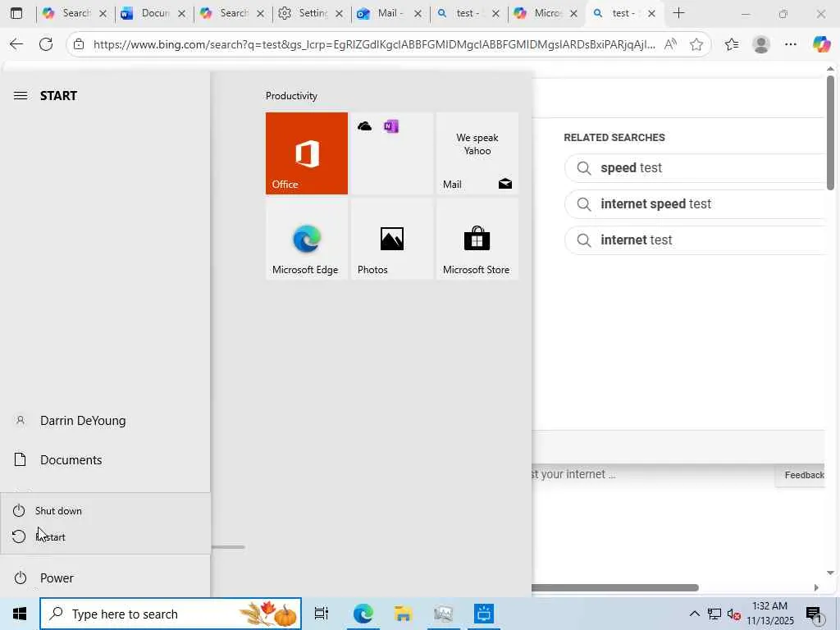
Task: Open the browser profile icon
Action: tap(761, 44)
